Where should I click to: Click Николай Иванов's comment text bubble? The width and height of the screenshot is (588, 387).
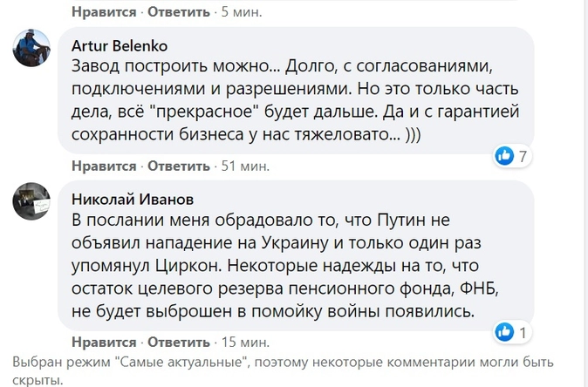[296, 255]
